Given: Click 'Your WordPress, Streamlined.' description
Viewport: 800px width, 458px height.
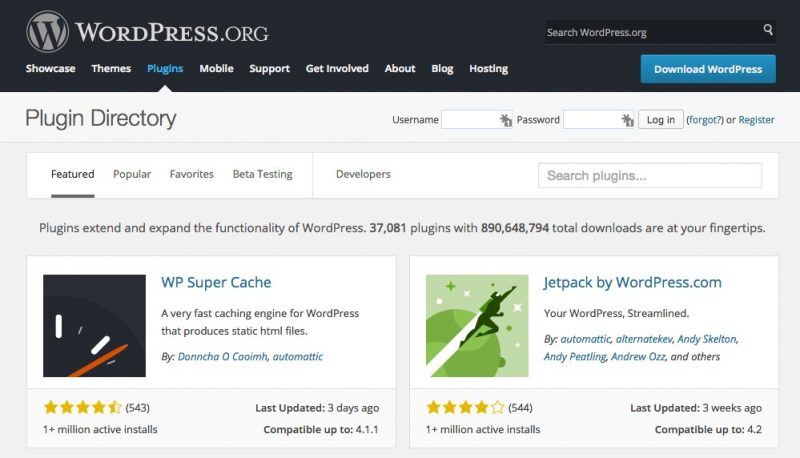Looking at the screenshot, I should pyautogui.click(x=616, y=313).
